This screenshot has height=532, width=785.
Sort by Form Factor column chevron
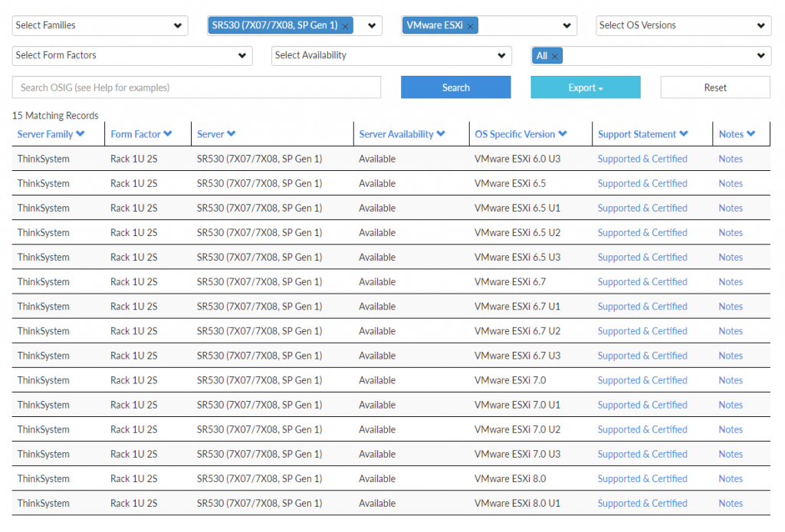pos(168,133)
